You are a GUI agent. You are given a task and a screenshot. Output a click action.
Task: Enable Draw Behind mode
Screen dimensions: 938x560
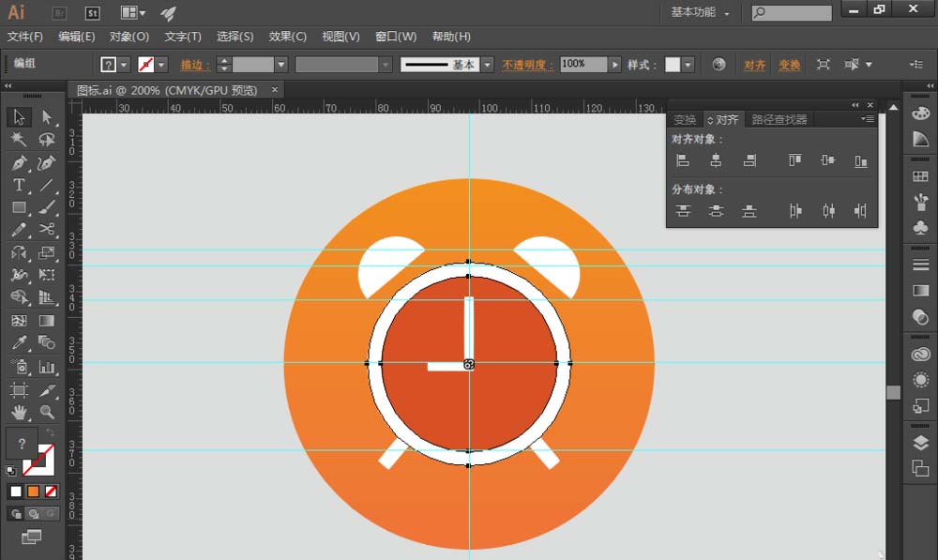(x=34, y=514)
